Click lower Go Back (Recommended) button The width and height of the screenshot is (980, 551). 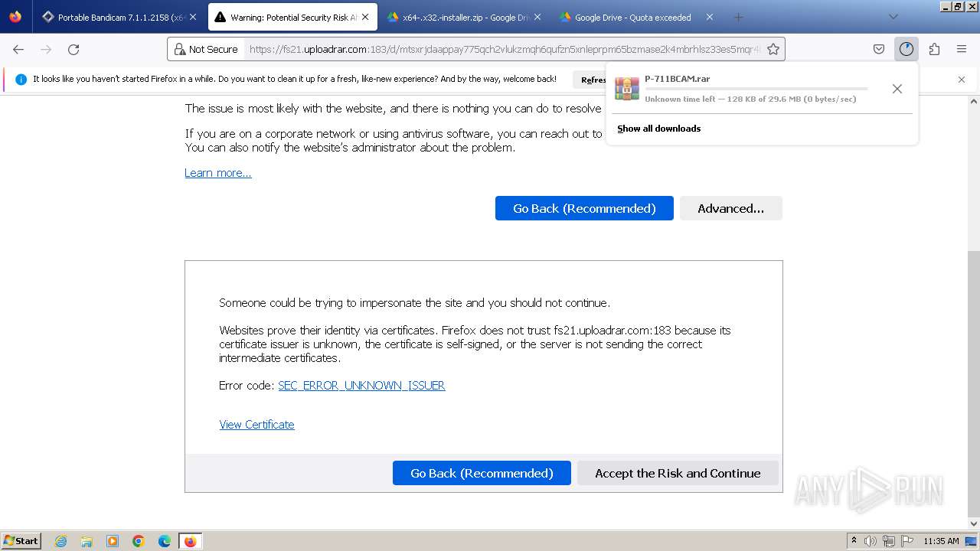tap(482, 473)
